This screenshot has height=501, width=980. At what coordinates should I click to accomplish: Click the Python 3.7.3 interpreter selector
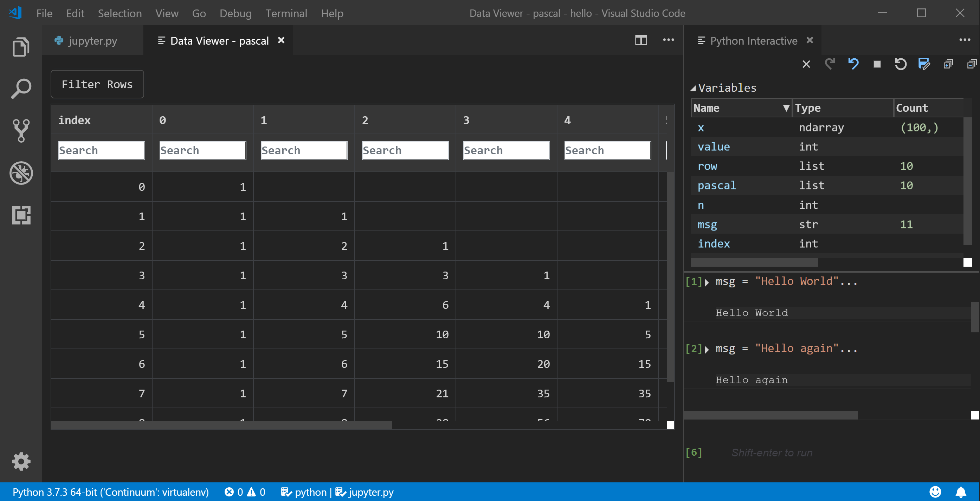coord(110,492)
